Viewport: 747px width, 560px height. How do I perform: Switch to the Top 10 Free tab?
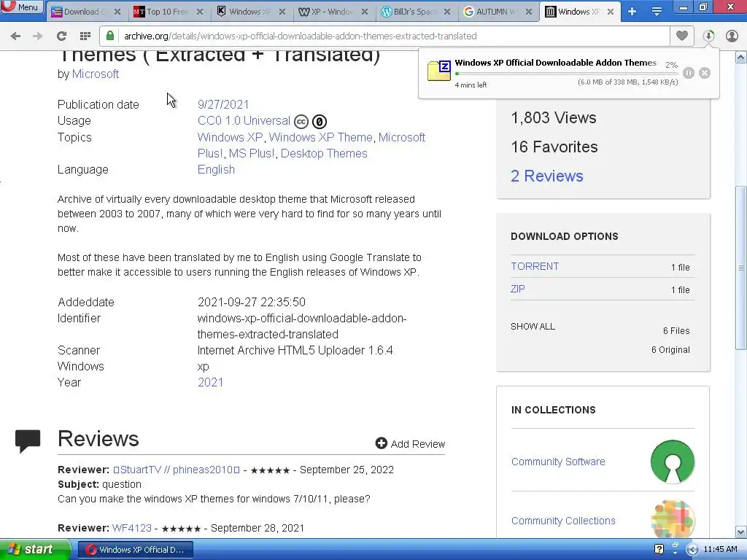[x=167, y=12]
